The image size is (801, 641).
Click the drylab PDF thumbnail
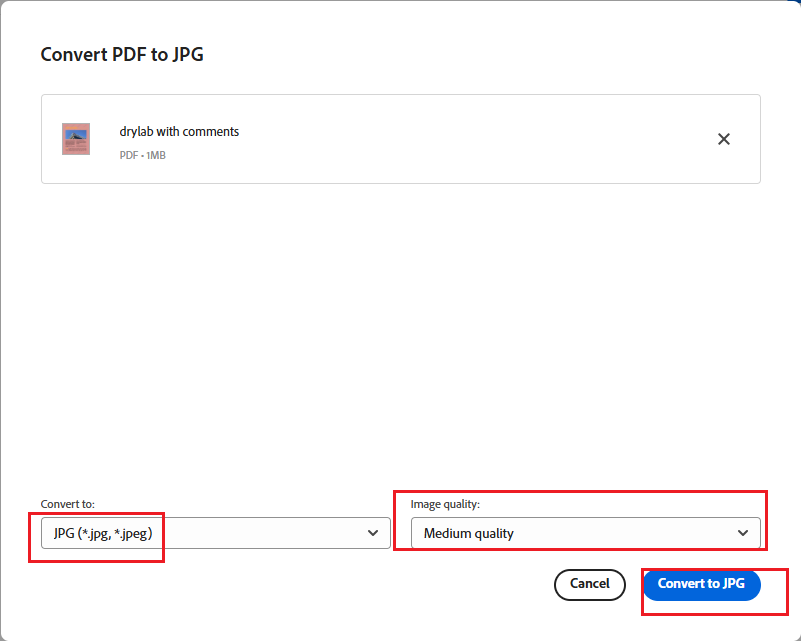76,139
